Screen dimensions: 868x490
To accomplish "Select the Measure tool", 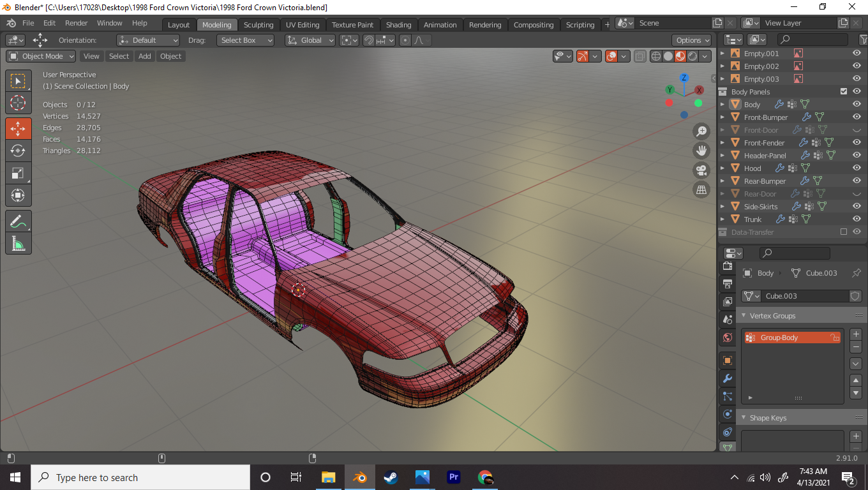I will click(x=18, y=244).
